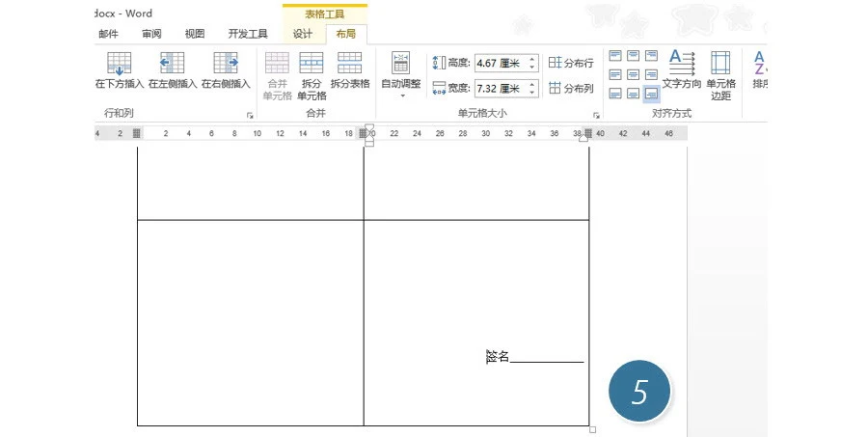This screenshot has height=437, width=868.
Task: Select the align center option in alignment grid
Action: tap(634, 74)
